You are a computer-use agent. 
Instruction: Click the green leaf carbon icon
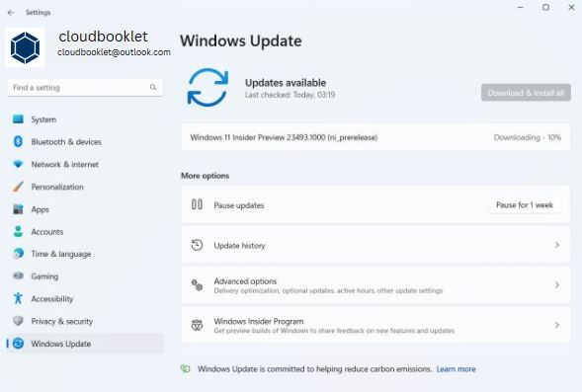[x=185, y=369]
